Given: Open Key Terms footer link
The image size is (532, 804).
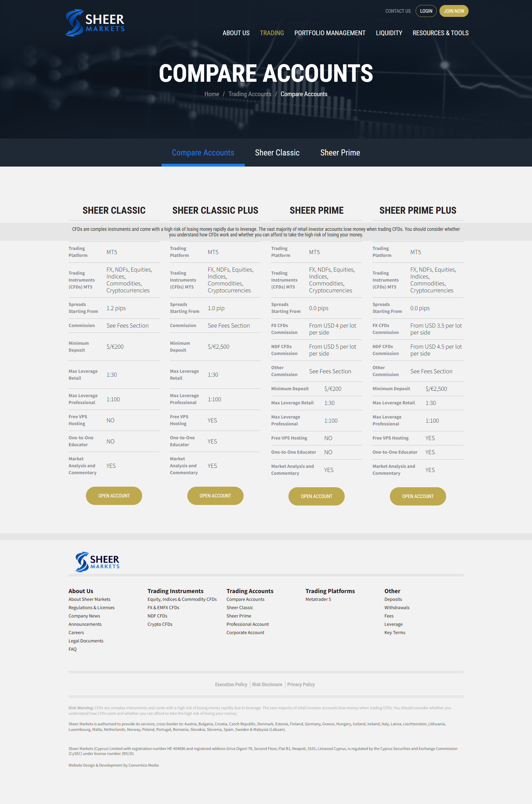Looking at the screenshot, I should point(395,633).
